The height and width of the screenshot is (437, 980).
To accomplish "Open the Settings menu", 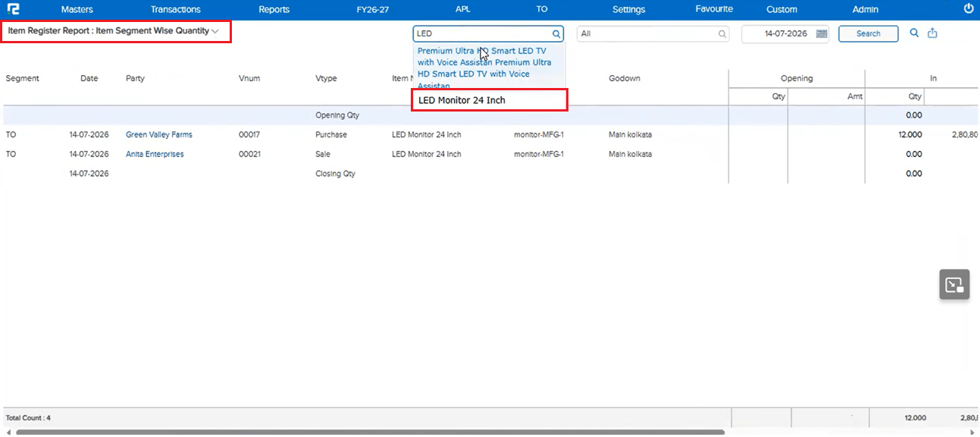I will [629, 10].
